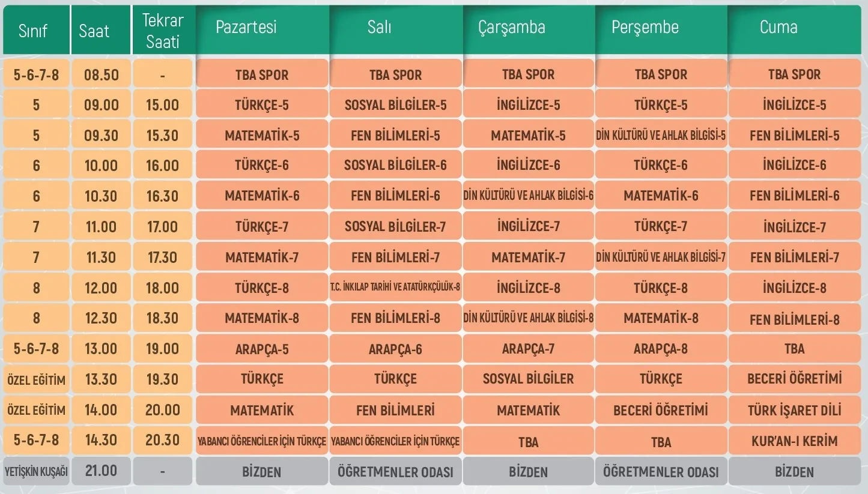Click the KUR'AN-I KERİM cell
The image size is (868, 494).
794,441
